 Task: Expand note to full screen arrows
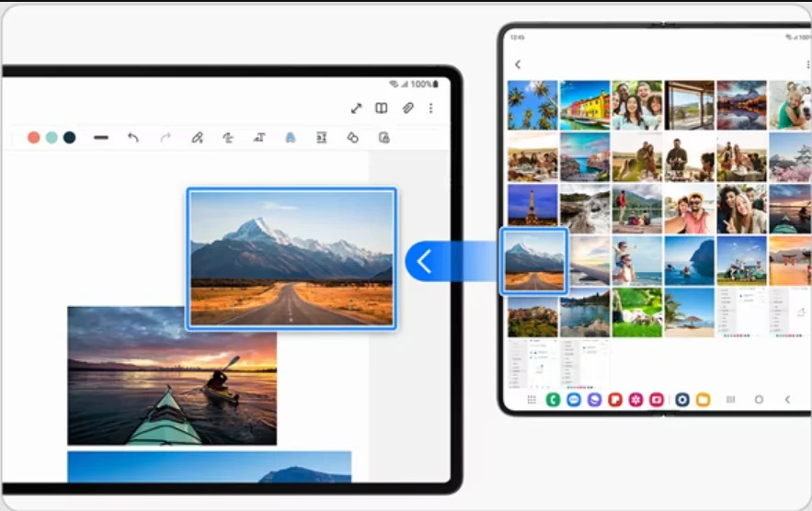356,108
